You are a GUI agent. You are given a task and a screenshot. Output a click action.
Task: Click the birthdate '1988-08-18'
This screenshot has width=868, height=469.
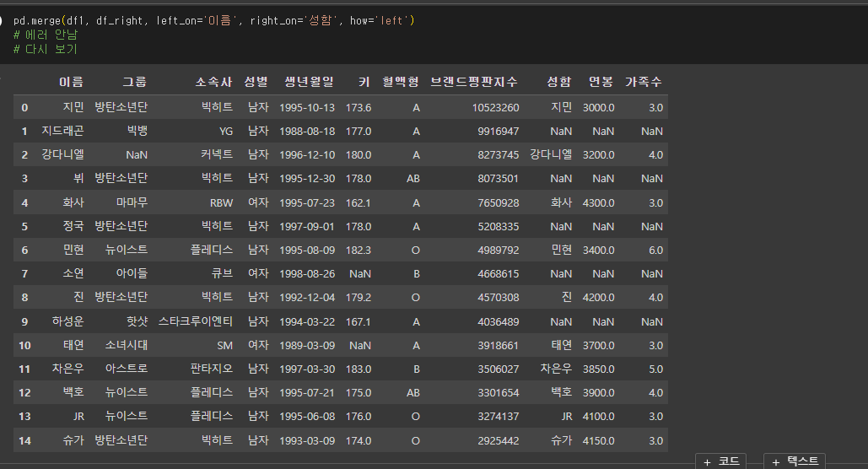pyautogui.click(x=307, y=132)
